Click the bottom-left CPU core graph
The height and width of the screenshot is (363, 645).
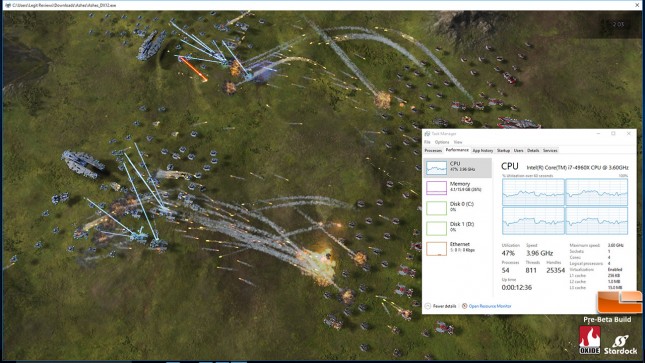click(533, 221)
